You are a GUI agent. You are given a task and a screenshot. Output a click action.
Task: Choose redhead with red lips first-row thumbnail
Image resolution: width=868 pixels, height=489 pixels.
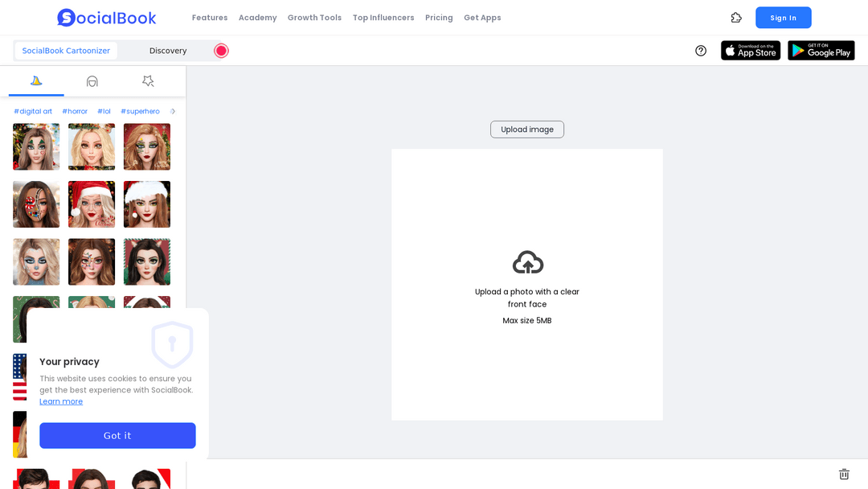pos(147,146)
